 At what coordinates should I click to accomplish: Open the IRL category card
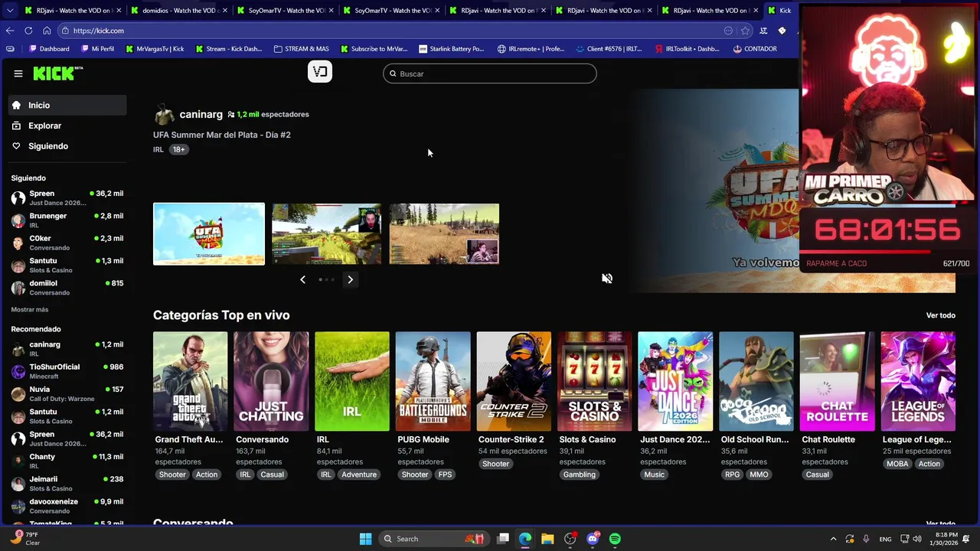coord(352,381)
